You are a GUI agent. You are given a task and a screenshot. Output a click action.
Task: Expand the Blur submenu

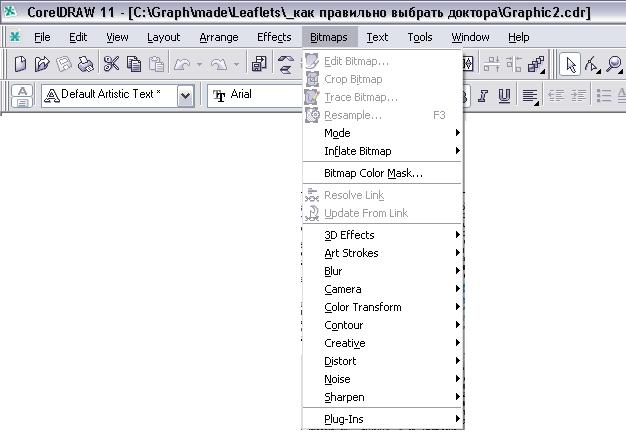pos(382,271)
